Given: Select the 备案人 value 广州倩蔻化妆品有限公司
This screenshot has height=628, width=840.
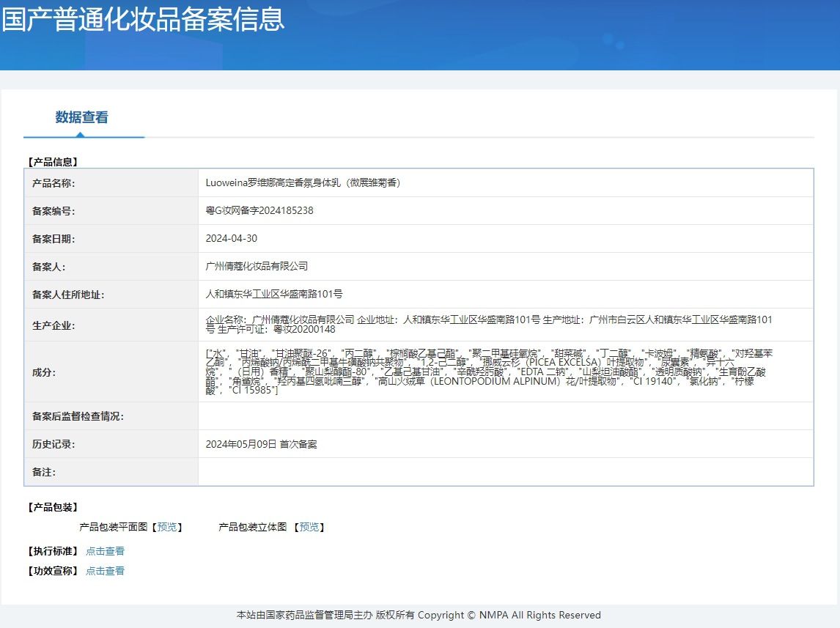Looking at the screenshot, I should (257, 266).
